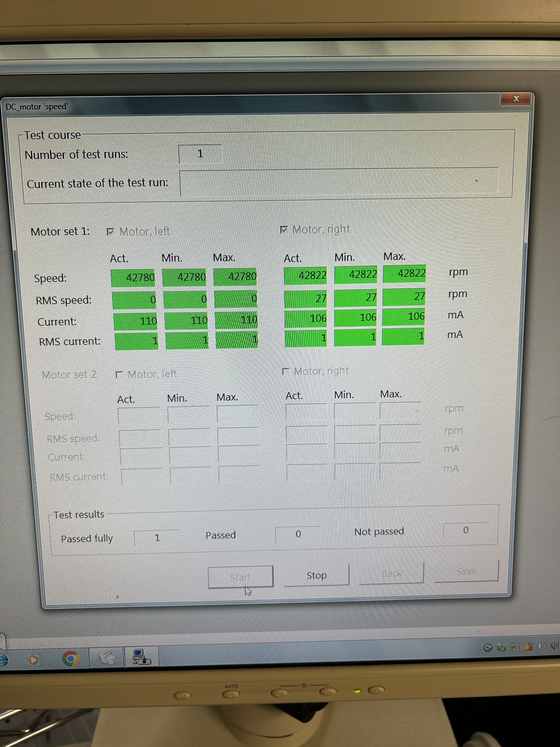Open the computer network app in taskbar
The width and height of the screenshot is (560, 747).
[141, 657]
